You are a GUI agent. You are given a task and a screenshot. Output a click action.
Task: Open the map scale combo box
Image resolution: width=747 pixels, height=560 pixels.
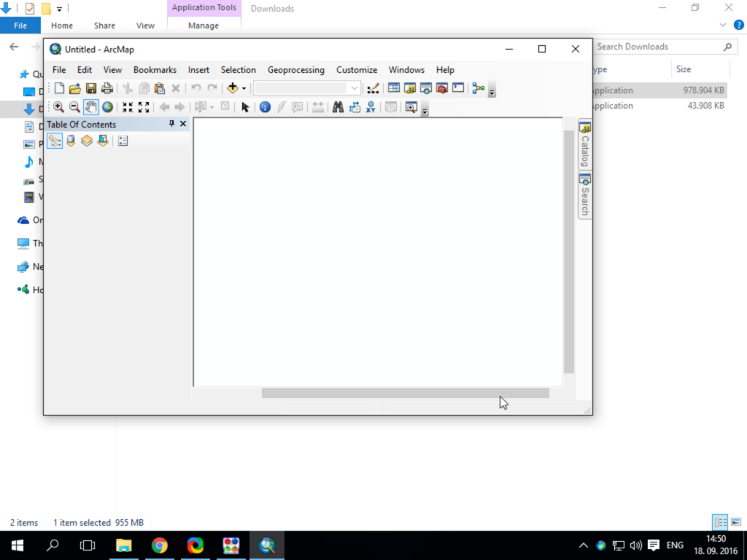pos(307,88)
